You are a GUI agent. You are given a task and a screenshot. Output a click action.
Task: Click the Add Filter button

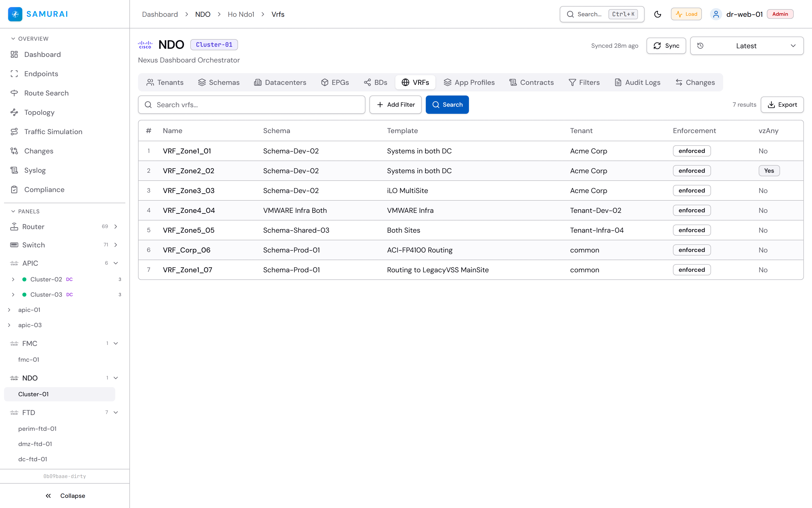click(x=395, y=105)
